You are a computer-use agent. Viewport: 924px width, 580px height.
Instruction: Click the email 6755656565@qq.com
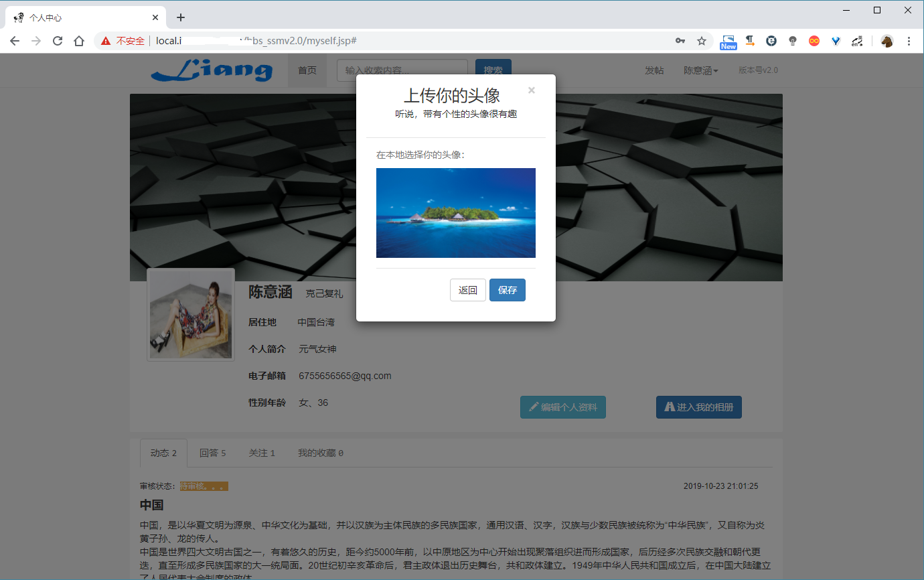345,376
